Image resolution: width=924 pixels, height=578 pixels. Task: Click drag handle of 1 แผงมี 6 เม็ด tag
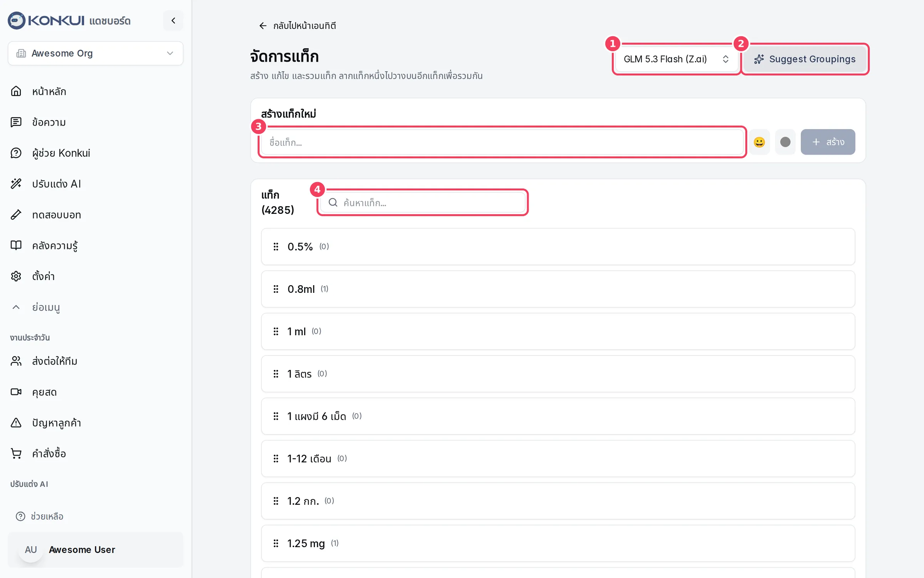pyautogui.click(x=276, y=416)
